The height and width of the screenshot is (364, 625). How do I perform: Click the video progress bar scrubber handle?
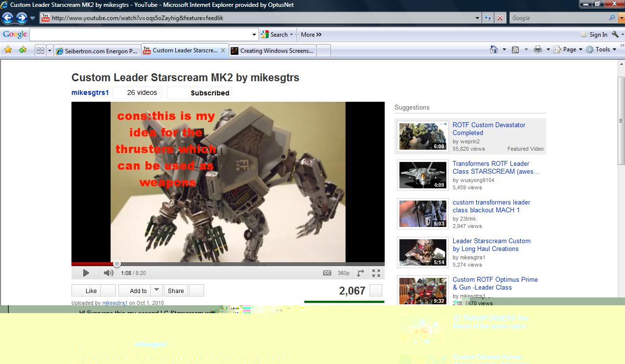click(x=117, y=264)
